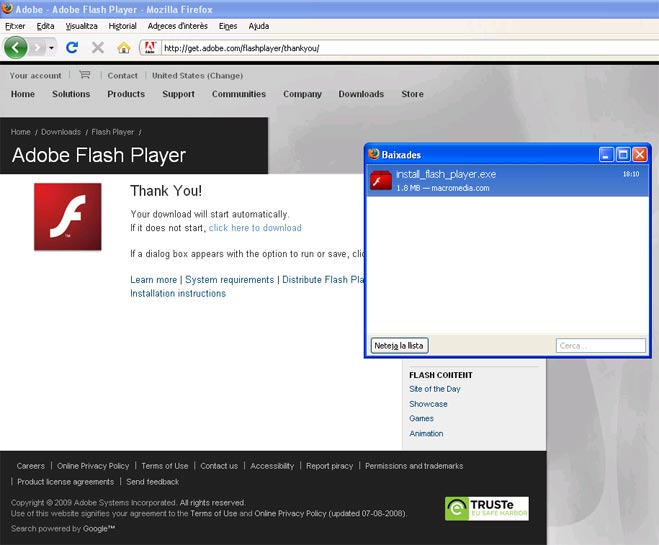Click the Careers footer link
The height and width of the screenshot is (545, 659).
point(31,466)
